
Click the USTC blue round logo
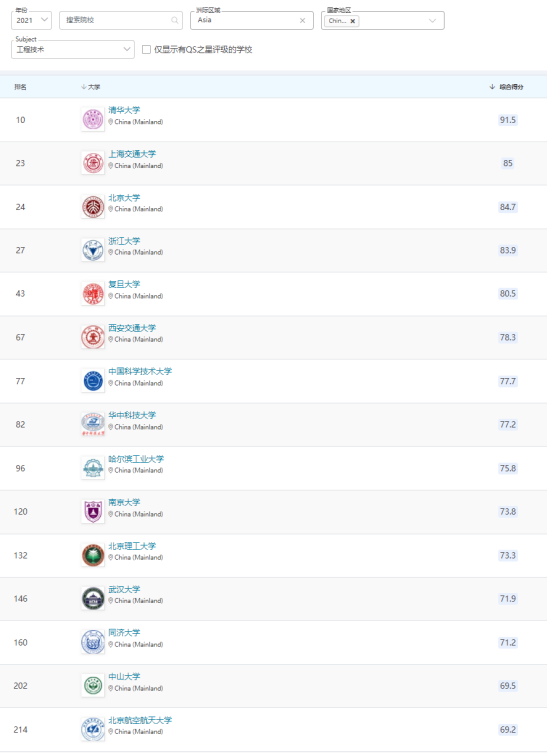click(93, 381)
